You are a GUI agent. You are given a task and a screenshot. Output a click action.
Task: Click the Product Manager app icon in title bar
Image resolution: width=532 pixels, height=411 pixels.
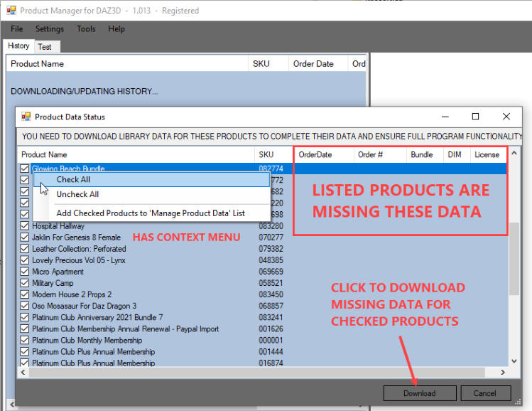(x=11, y=11)
